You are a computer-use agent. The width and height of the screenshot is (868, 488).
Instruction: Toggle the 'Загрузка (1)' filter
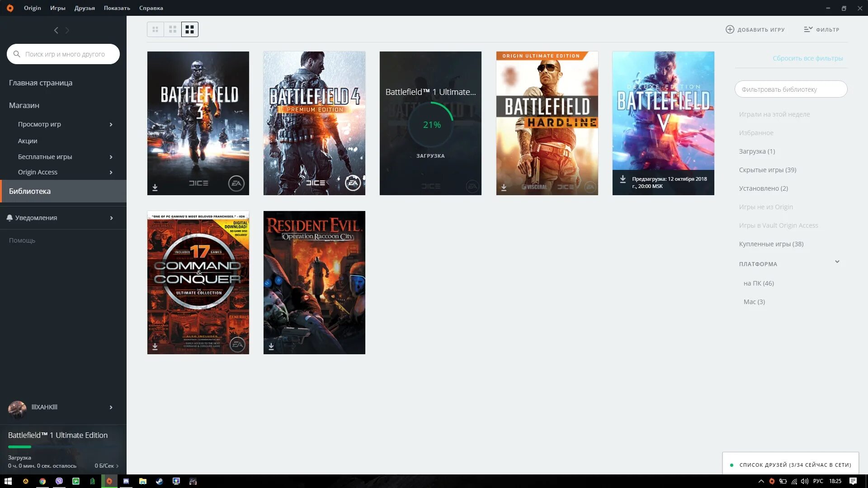coord(757,151)
